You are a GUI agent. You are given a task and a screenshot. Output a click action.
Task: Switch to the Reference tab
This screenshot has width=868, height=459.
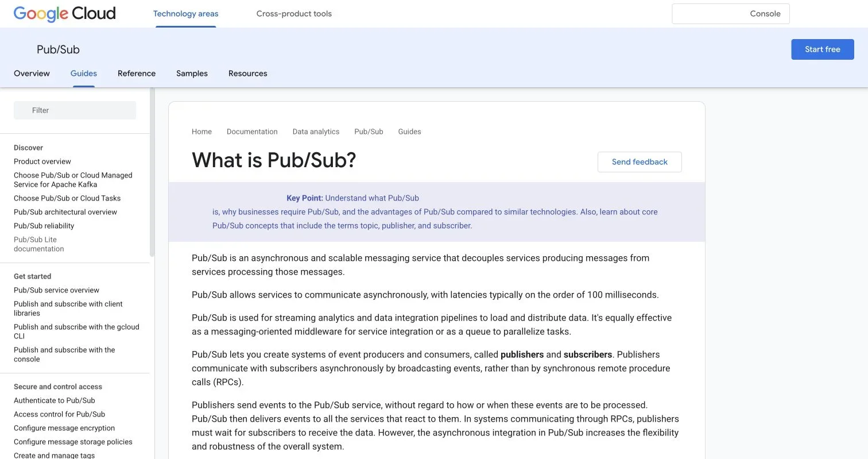coord(137,74)
